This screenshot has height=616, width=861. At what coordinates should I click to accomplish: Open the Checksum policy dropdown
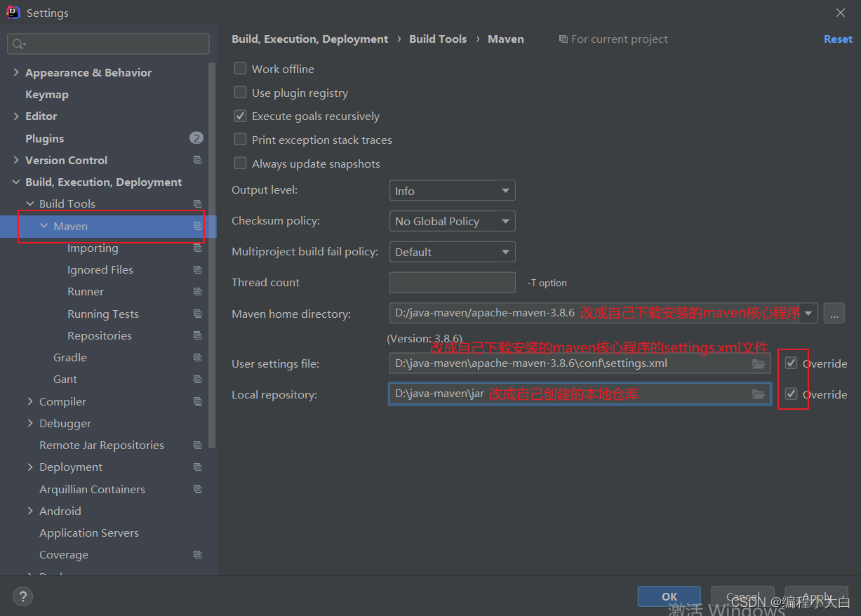(x=452, y=221)
